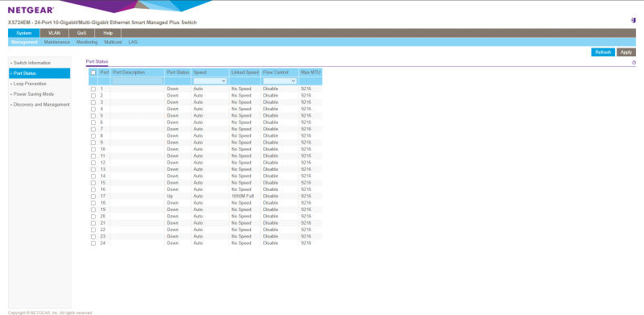Select the checkbox for port 14

click(93, 176)
